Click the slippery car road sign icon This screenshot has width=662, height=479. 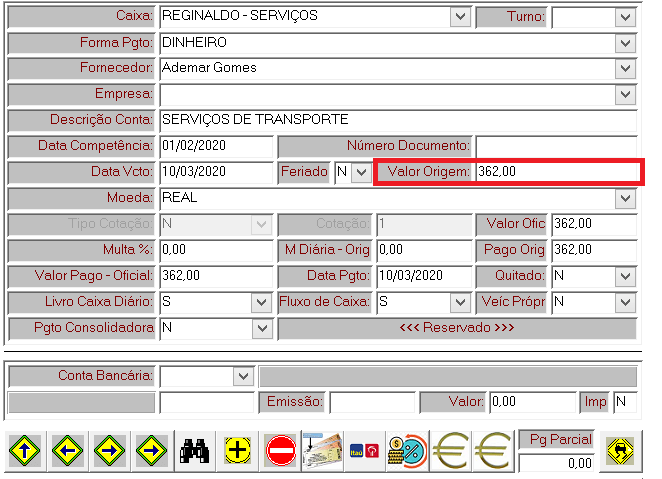click(x=620, y=451)
